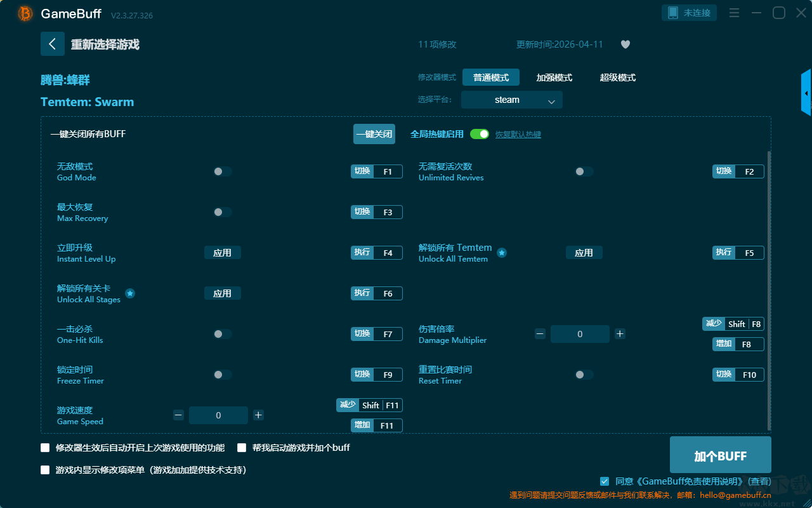Switch to 超级模式 tab
This screenshot has width=812, height=508.
pyautogui.click(x=618, y=77)
